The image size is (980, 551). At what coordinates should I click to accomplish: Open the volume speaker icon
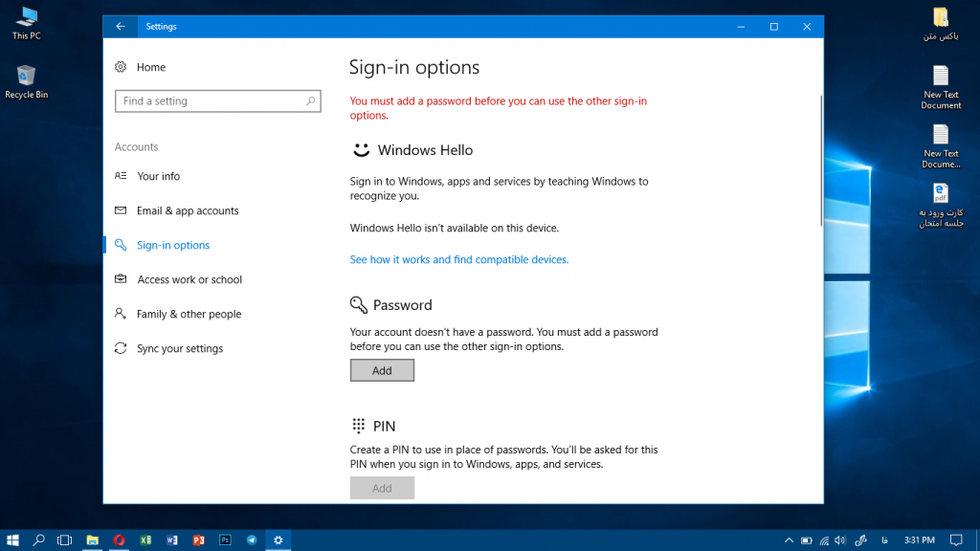[x=840, y=540]
